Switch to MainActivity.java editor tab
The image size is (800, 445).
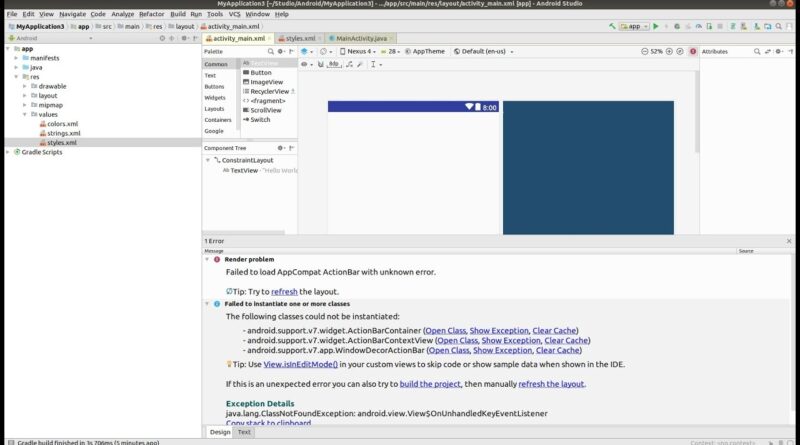360,38
